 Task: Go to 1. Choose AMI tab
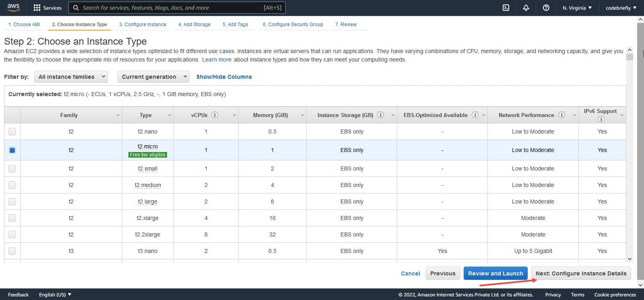[x=24, y=25]
